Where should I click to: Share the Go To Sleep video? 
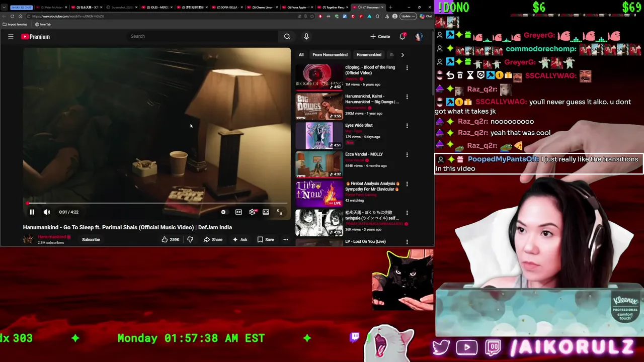(213, 240)
